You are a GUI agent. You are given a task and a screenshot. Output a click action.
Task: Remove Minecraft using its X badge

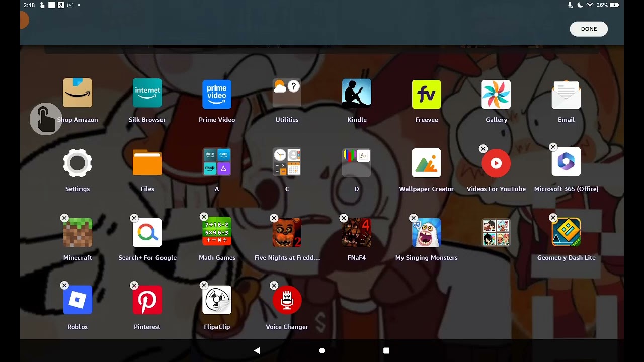[64, 218]
